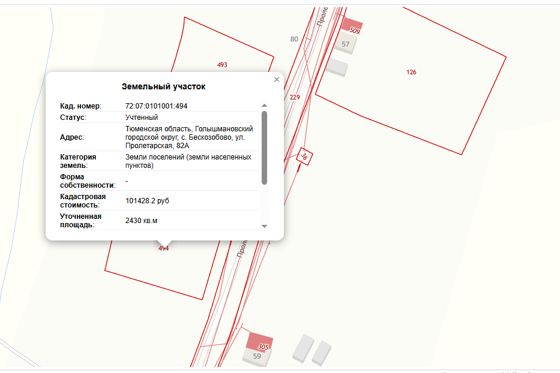
Task: Click the Кадастровая стоимость label
Action: (x=83, y=201)
